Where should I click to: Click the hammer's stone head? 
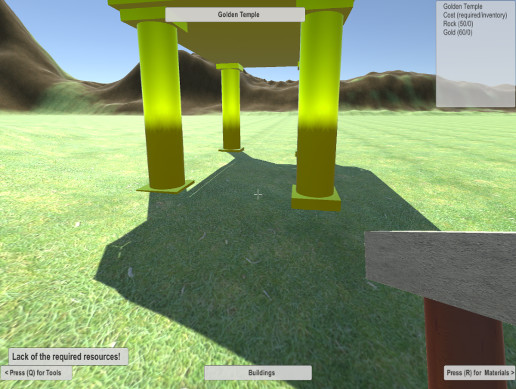point(441,273)
